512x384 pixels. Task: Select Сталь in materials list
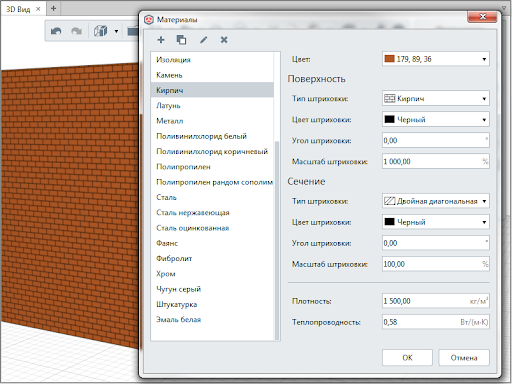pyautogui.click(x=212, y=197)
